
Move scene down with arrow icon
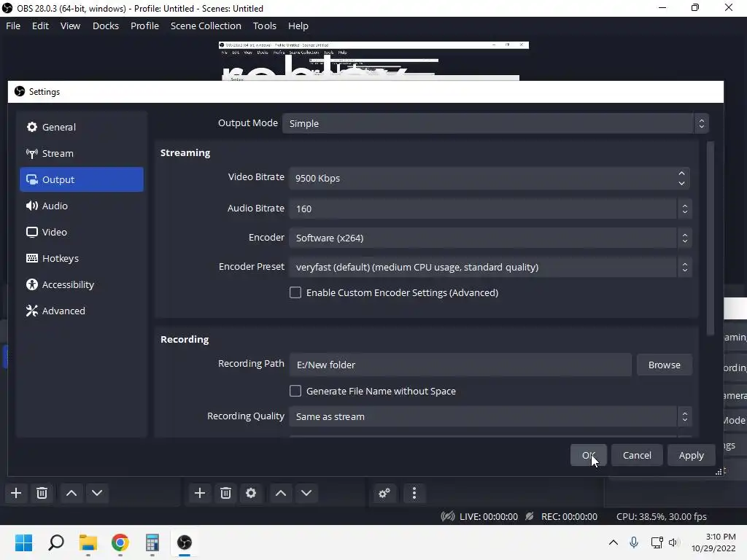pos(97,493)
